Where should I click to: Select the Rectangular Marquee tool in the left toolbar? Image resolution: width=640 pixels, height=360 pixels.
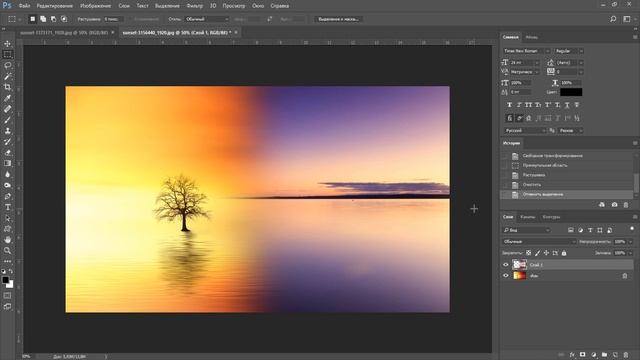pos(7,54)
